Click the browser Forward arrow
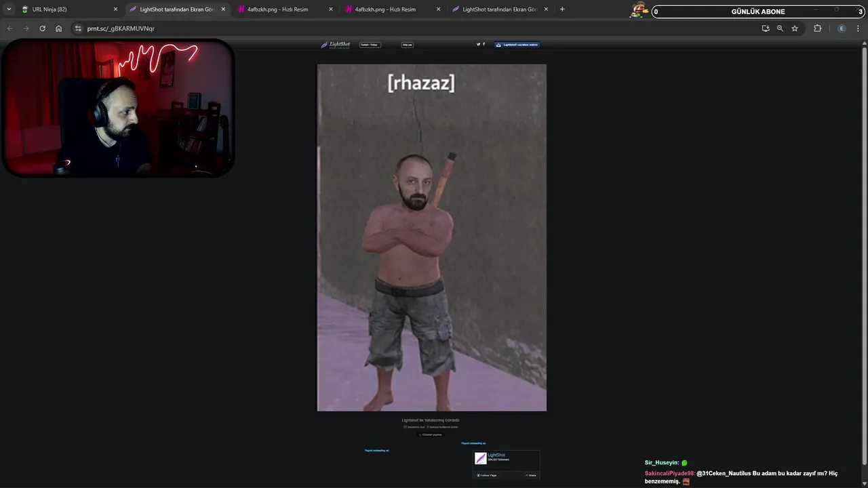 click(26, 28)
